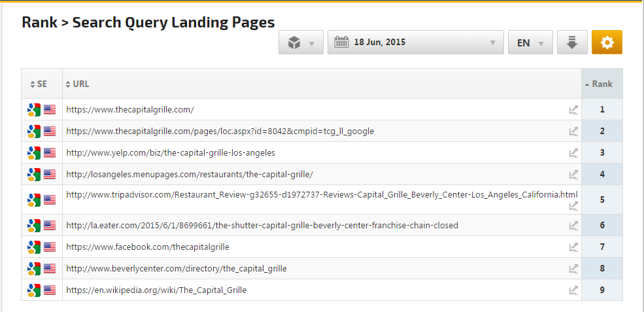Select en.wikipedia.org The_Capital_Grille URL

(x=156, y=290)
